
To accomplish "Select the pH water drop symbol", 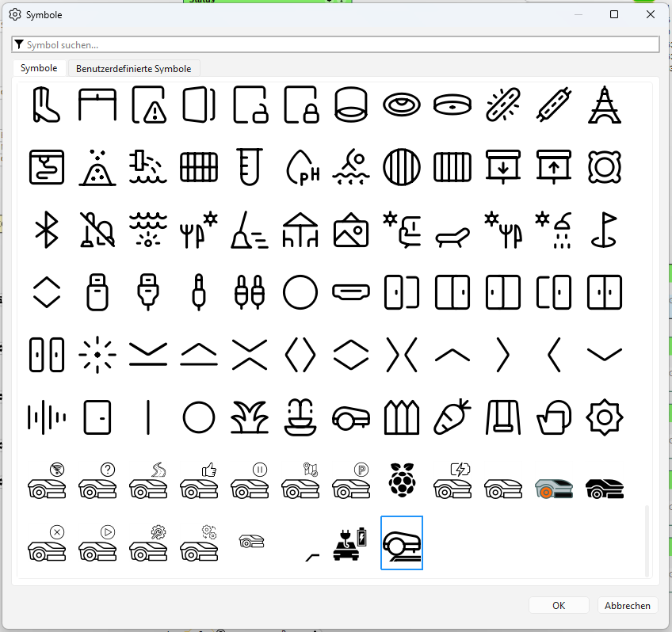I will tap(302, 167).
